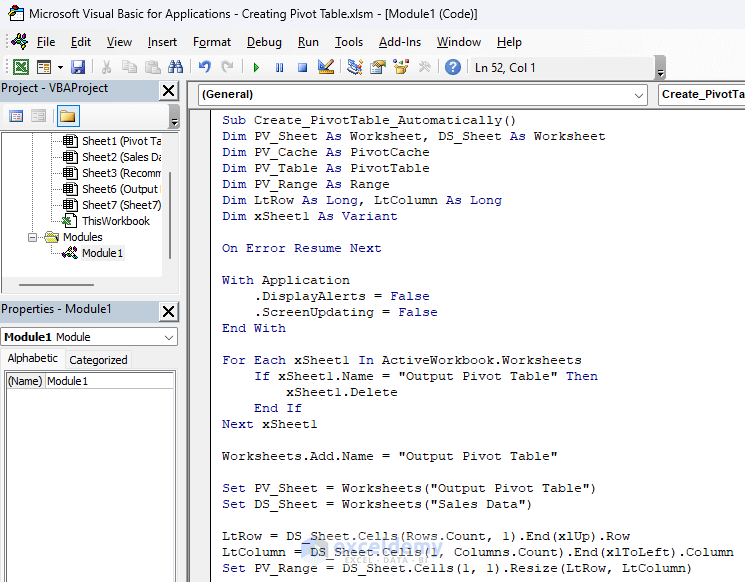
Task: Toggle Folders view in Project panel
Action: coord(68,116)
